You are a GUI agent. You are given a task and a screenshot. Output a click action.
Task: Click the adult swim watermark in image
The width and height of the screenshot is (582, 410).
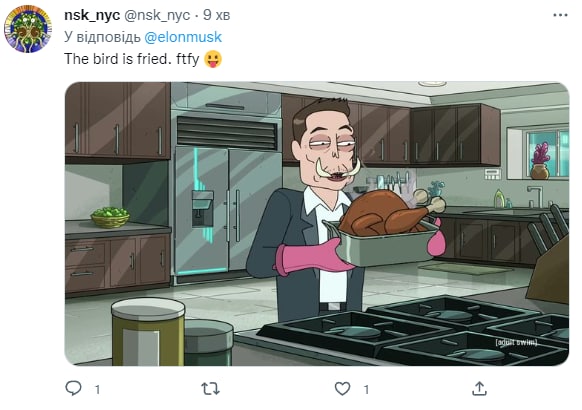pos(516,342)
